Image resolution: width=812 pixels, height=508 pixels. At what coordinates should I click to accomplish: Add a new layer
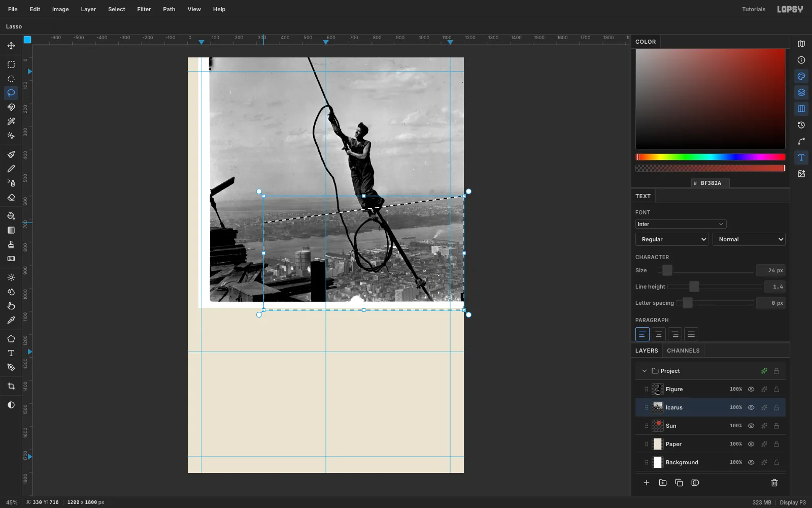647,483
